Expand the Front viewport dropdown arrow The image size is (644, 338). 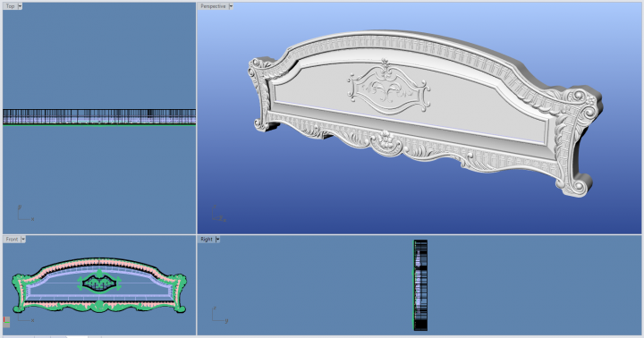coord(23,239)
